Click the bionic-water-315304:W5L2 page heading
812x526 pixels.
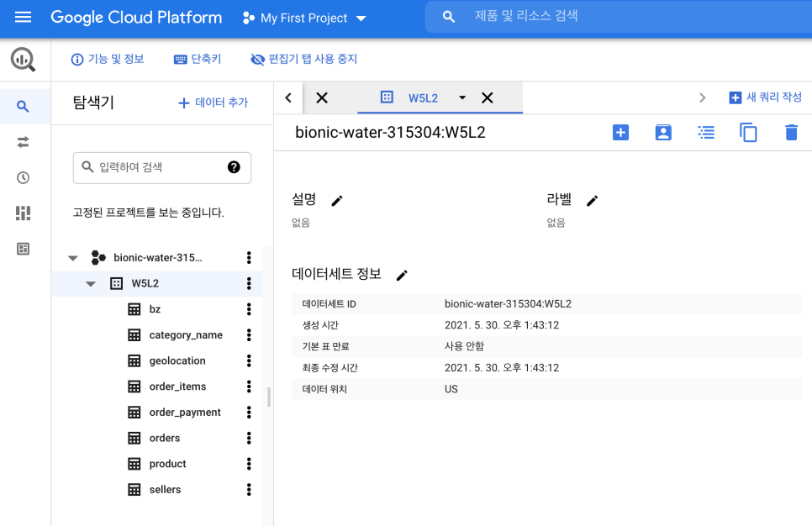390,132
